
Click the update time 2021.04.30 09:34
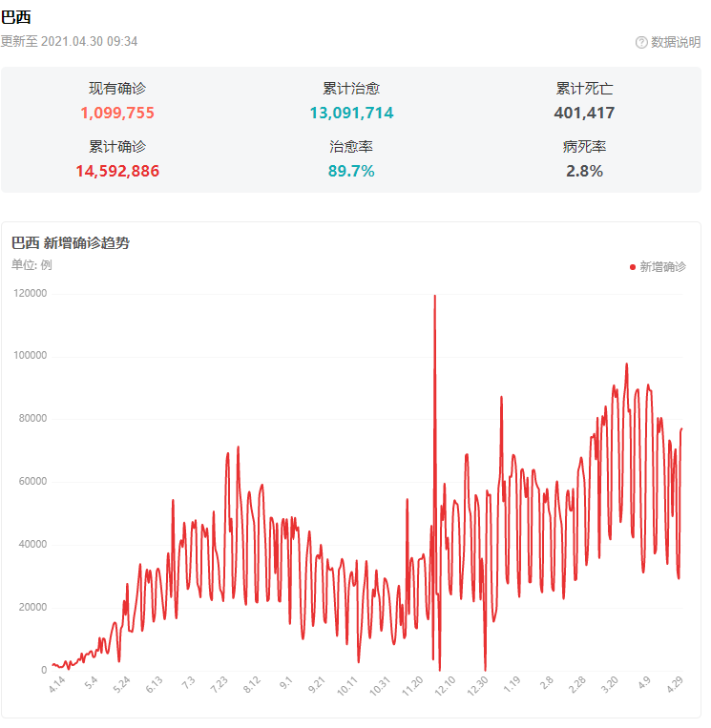[89, 41]
